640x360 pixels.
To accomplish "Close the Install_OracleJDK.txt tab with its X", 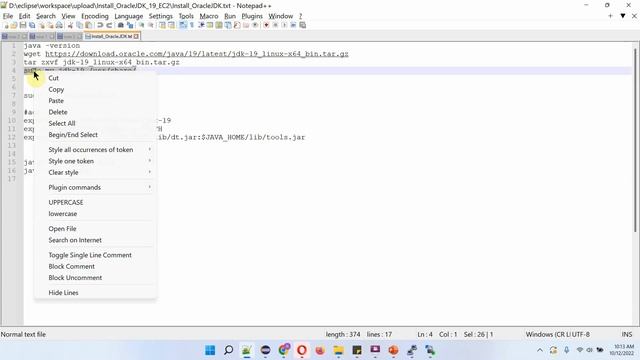I will click(136, 36).
